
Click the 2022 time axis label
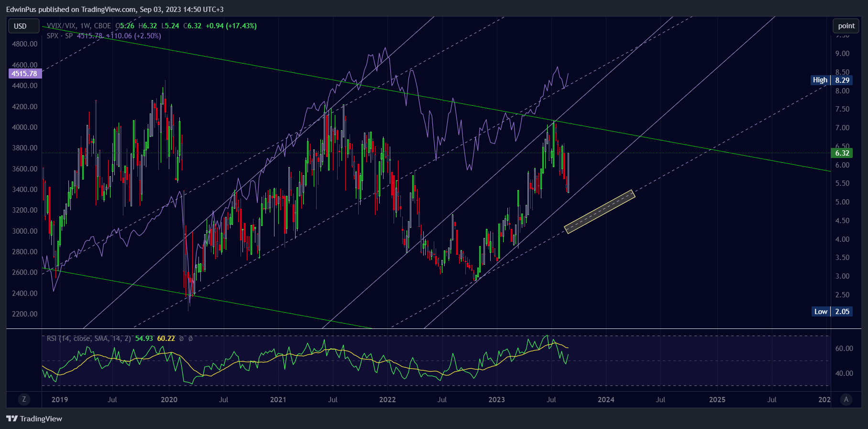387,399
